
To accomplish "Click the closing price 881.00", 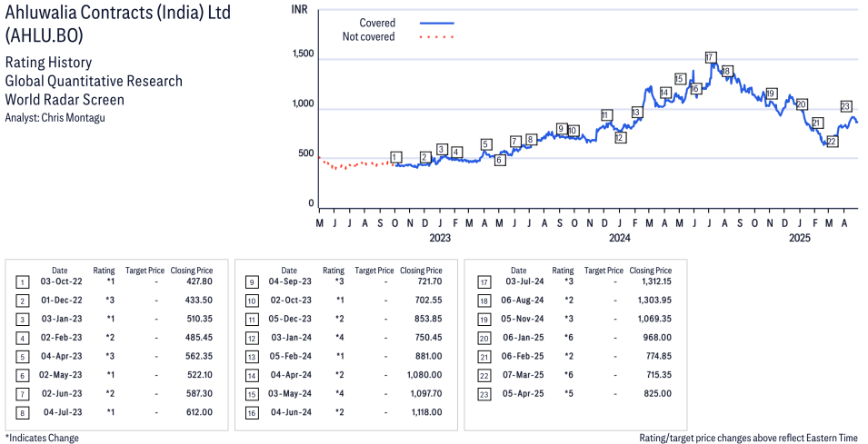I will pos(428,356).
